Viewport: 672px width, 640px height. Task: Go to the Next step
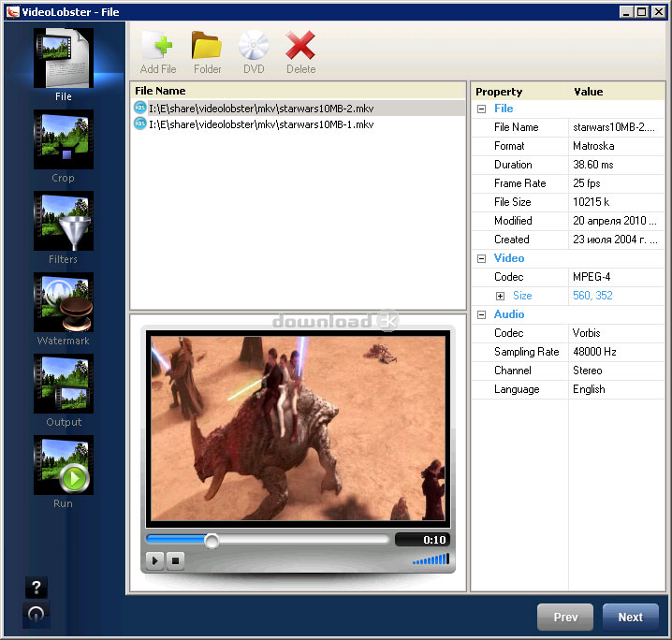[631, 617]
